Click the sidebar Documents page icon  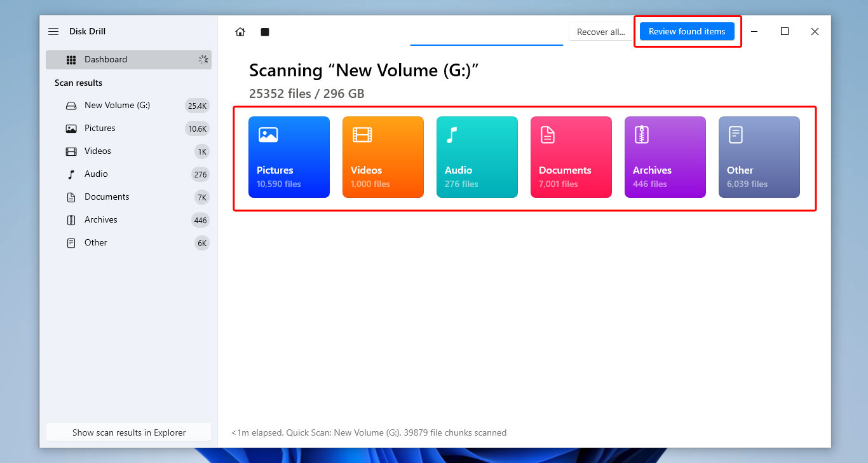point(71,197)
